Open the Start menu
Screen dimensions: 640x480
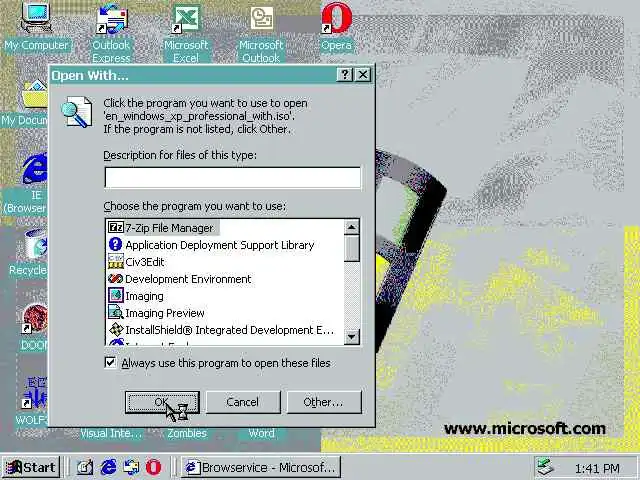[x=31, y=467]
